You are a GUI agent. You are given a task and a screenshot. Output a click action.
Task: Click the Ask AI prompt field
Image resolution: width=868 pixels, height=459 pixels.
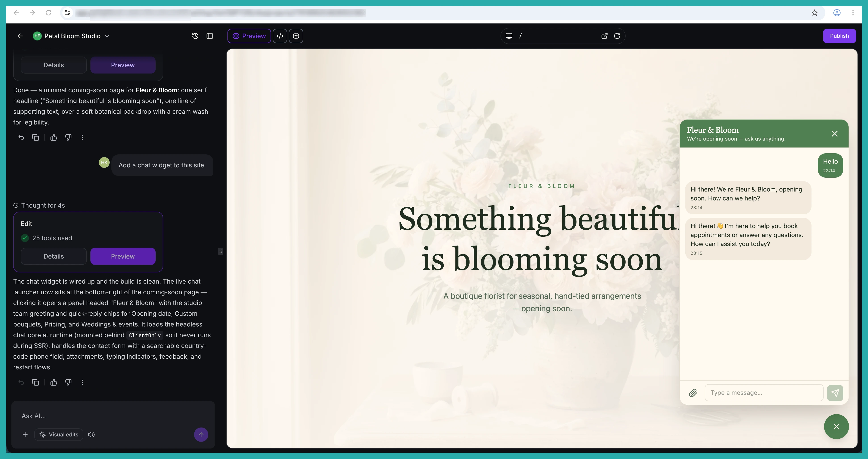(x=113, y=416)
